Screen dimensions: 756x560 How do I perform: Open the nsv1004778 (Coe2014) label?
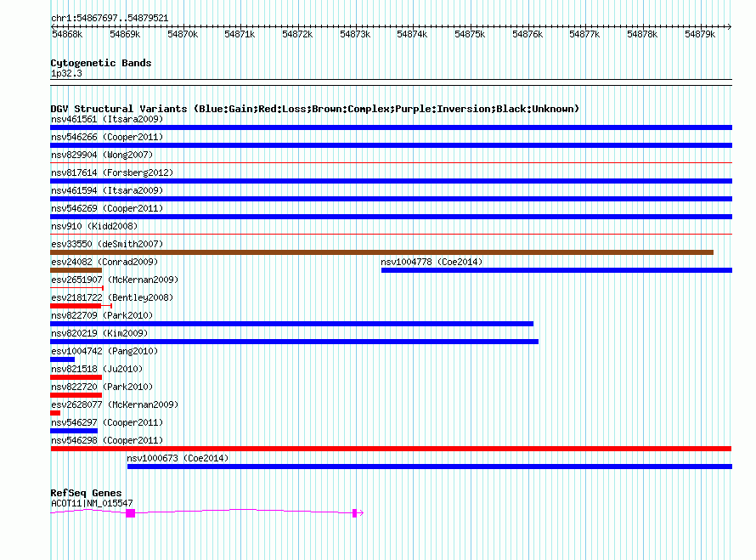pyautogui.click(x=432, y=262)
